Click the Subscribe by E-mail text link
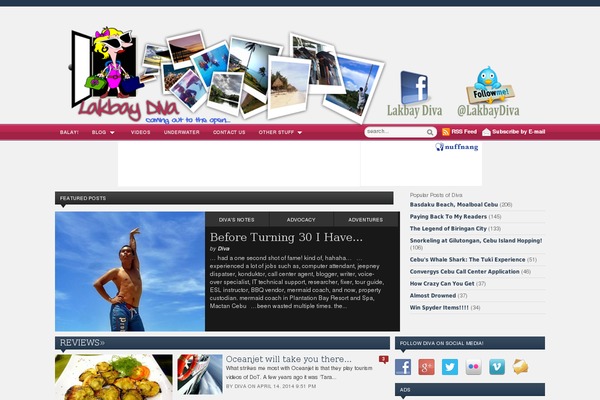This screenshot has width=600, height=400. pos(518,132)
